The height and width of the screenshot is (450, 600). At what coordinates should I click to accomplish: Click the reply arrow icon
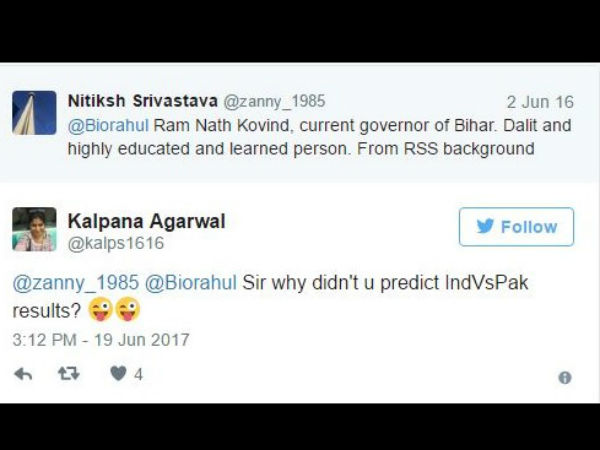23,374
